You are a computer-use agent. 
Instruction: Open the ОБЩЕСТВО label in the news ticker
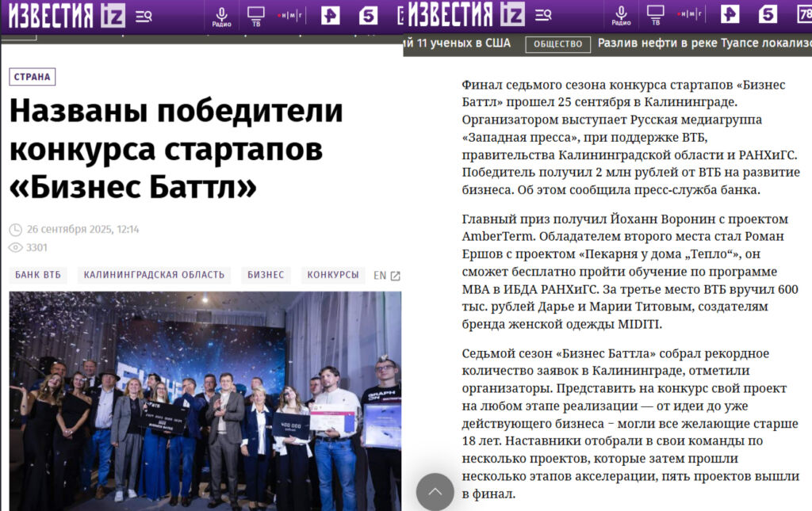pos(557,44)
